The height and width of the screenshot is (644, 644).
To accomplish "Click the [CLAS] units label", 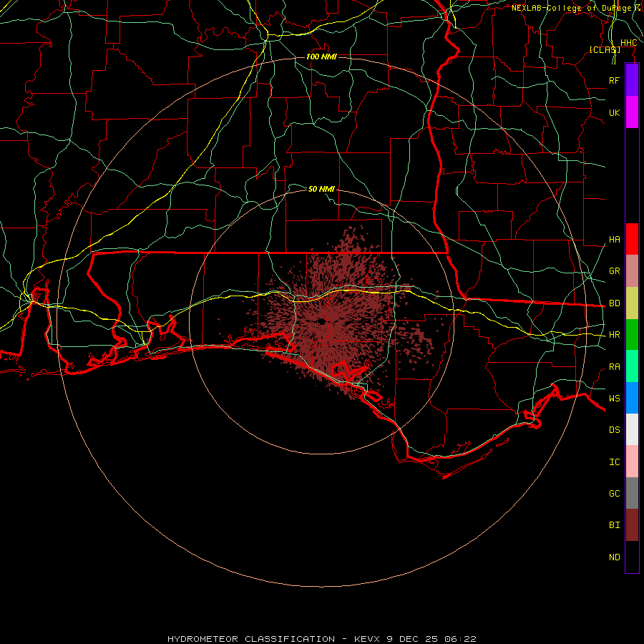I will pyautogui.click(x=605, y=49).
